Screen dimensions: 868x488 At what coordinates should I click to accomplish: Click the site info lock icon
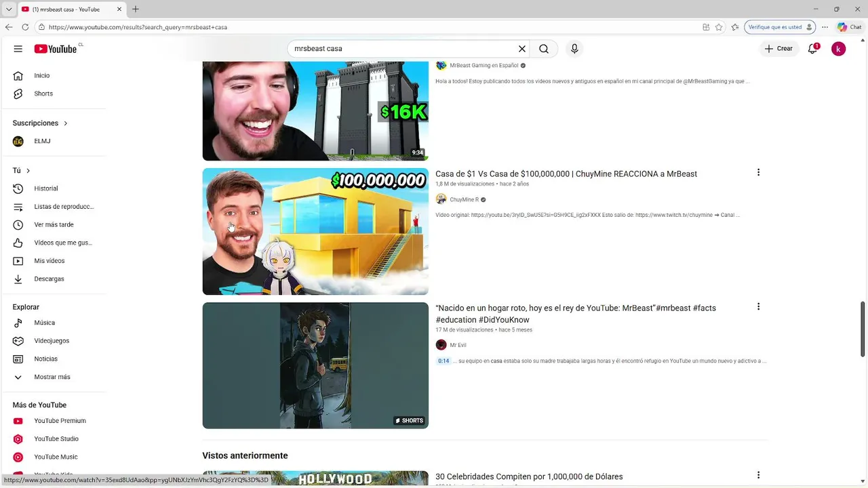[41, 27]
